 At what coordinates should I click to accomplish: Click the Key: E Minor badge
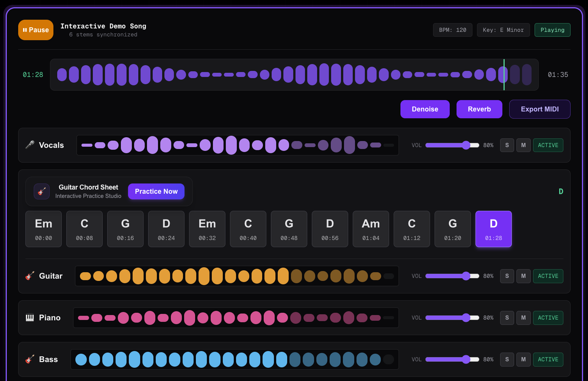coord(504,30)
